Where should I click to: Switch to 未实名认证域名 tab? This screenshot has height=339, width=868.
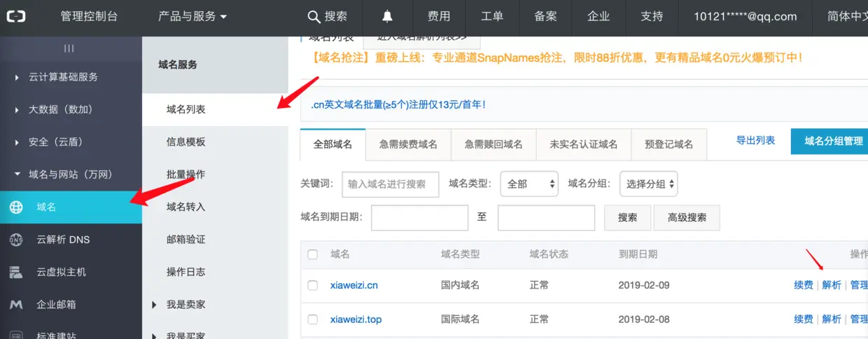584,144
